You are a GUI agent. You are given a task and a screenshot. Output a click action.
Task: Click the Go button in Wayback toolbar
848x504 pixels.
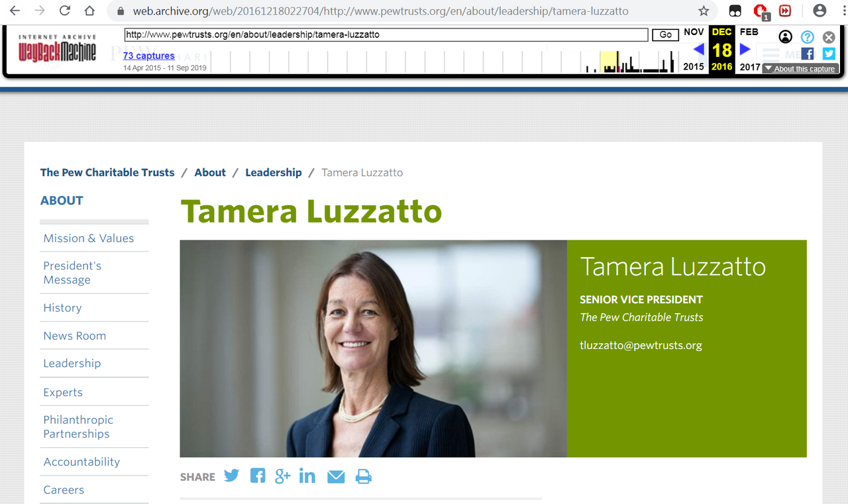pyautogui.click(x=665, y=34)
